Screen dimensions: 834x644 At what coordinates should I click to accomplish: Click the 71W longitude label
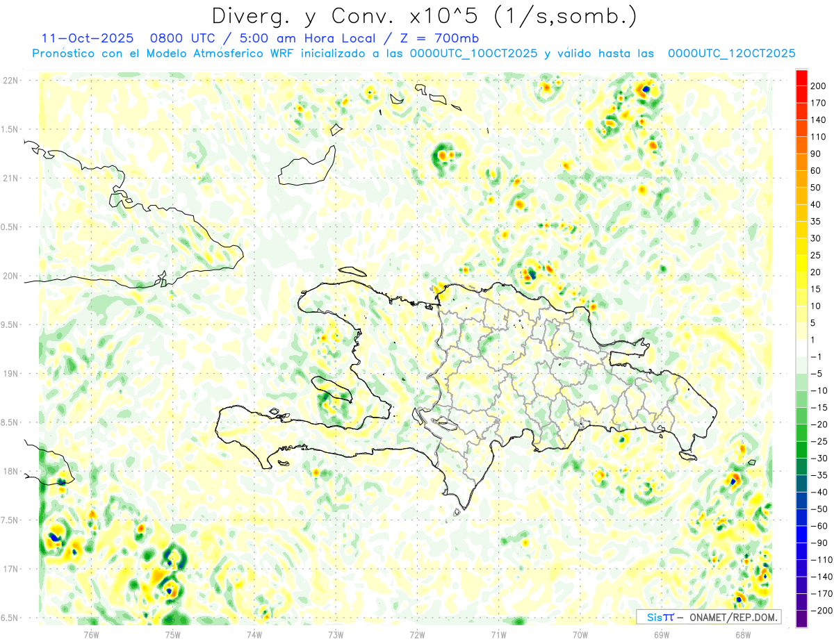pyautogui.click(x=498, y=634)
